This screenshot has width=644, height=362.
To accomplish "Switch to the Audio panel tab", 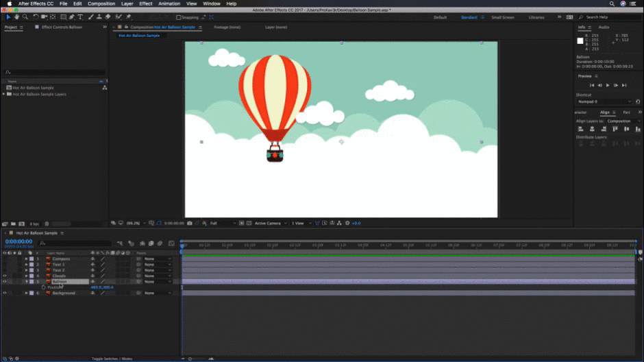I will click(604, 27).
